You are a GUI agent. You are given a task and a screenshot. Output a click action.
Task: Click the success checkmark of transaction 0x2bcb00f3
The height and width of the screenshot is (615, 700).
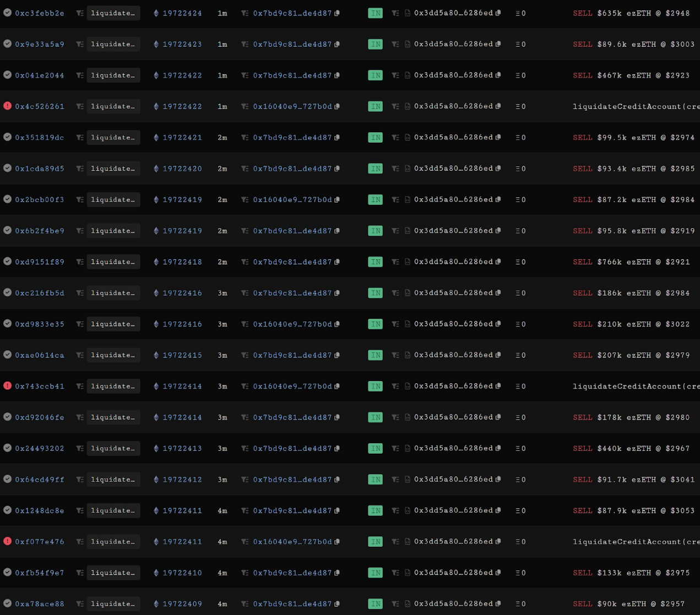pyautogui.click(x=7, y=199)
